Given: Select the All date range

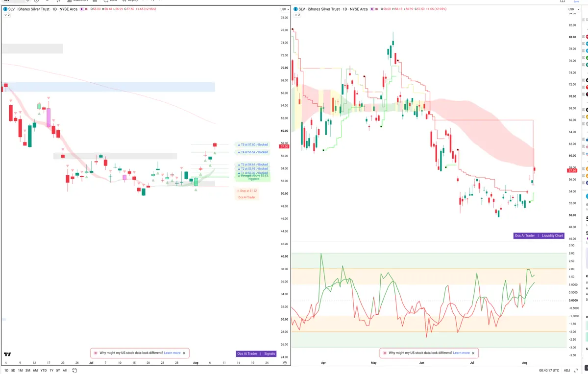Looking at the screenshot, I should 65,371.
